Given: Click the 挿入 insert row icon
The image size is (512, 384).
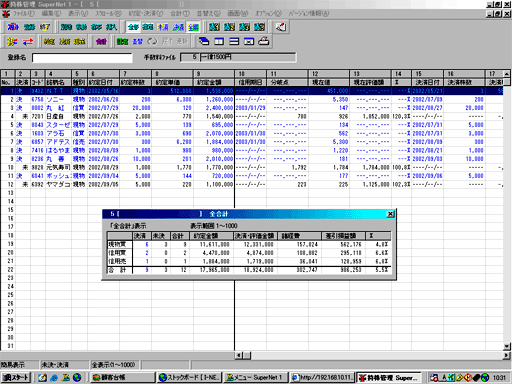Looking at the screenshot, I should (111, 27).
